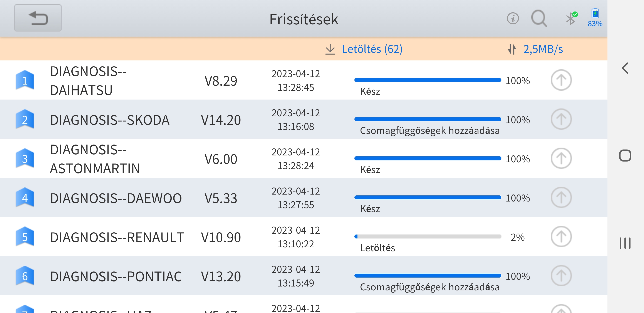The width and height of the screenshot is (644, 313).
Task: Open Android recent apps button
Action: [x=625, y=243]
